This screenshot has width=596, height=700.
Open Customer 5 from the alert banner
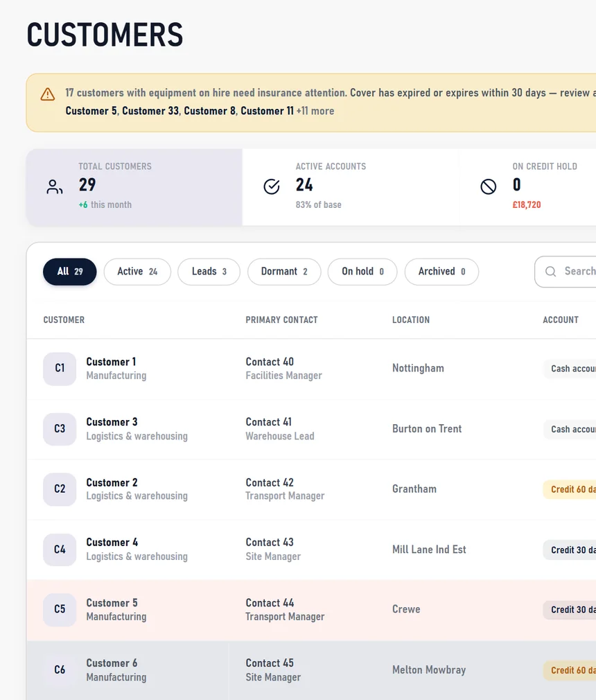[x=91, y=111]
